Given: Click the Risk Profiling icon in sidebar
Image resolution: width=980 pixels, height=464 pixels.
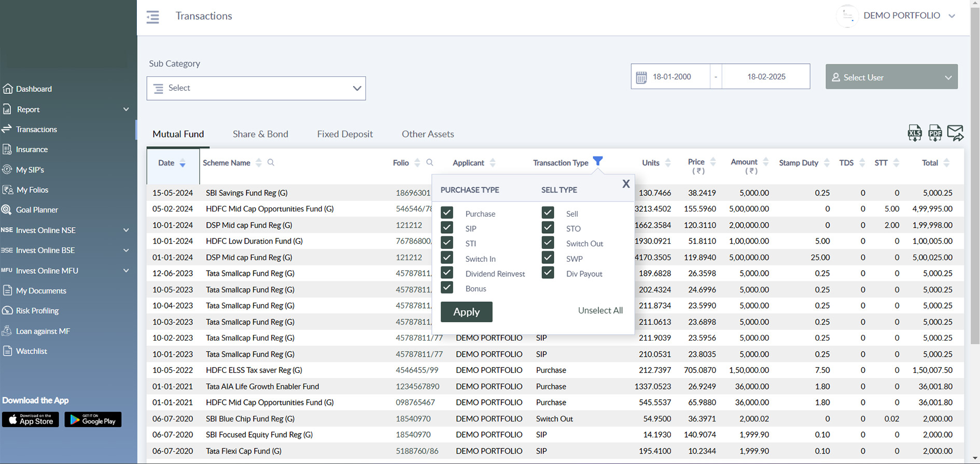Looking at the screenshot, I should (x=7, y=311).
